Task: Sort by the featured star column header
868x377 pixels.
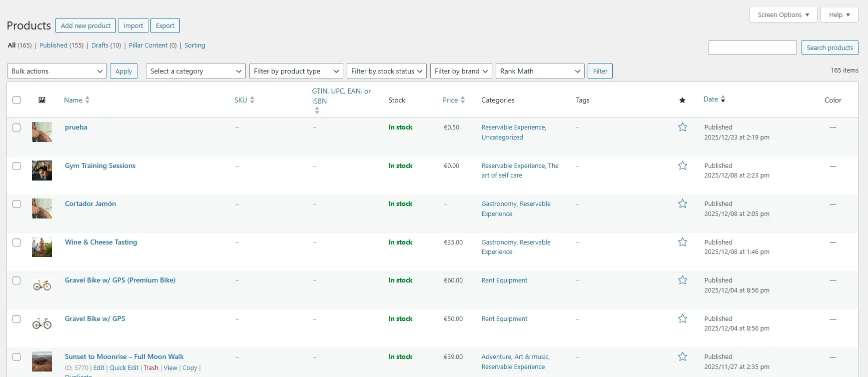Action: [682, 100]
